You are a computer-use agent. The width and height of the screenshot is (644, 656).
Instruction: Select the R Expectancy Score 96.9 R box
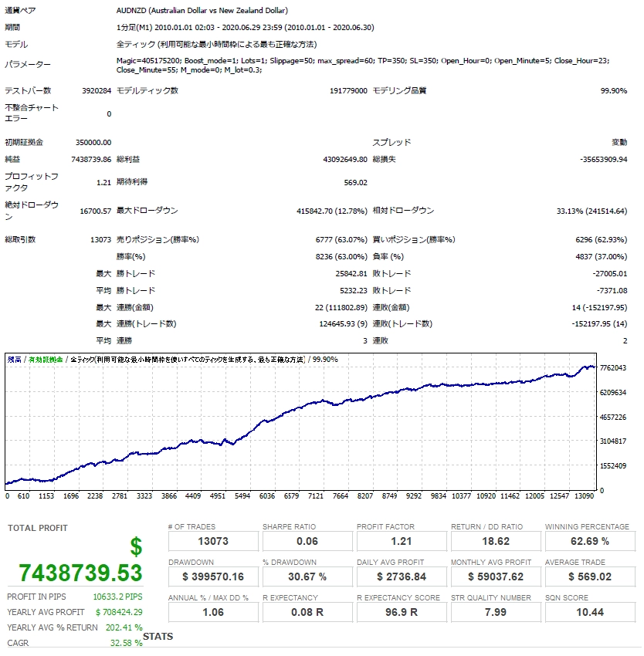[x=402, y=613]
